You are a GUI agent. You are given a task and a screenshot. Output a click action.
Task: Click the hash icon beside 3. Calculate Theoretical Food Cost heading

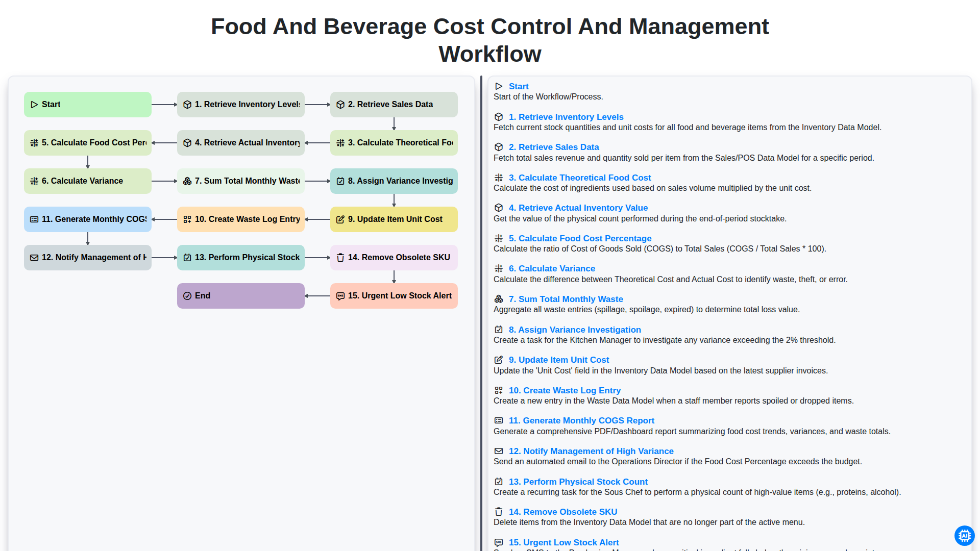click(499, 178)
